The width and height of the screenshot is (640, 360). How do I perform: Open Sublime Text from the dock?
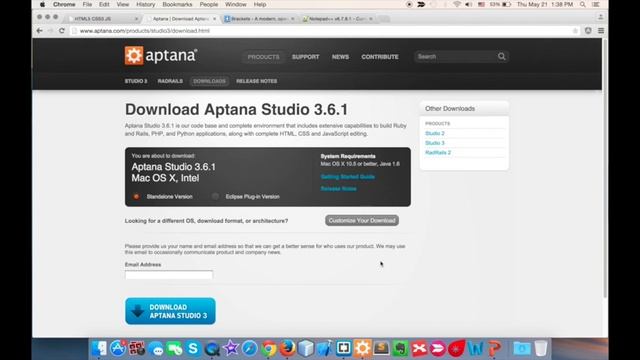[381, 348]
